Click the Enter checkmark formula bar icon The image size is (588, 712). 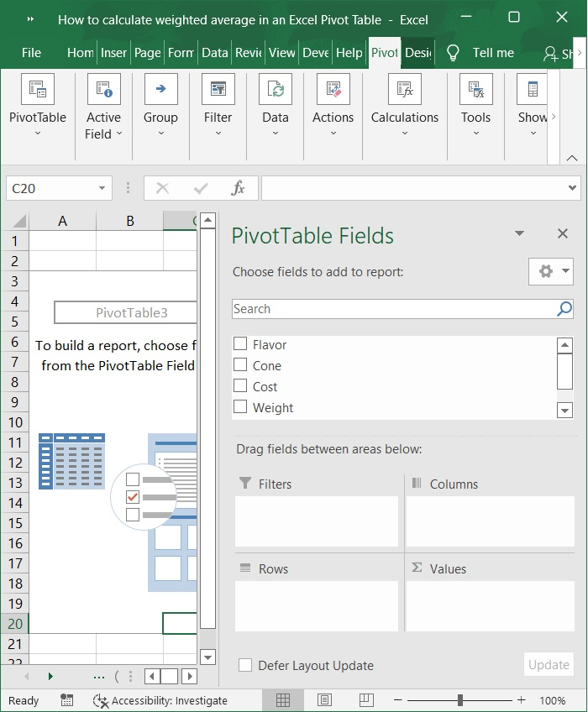tap(201, 187)
